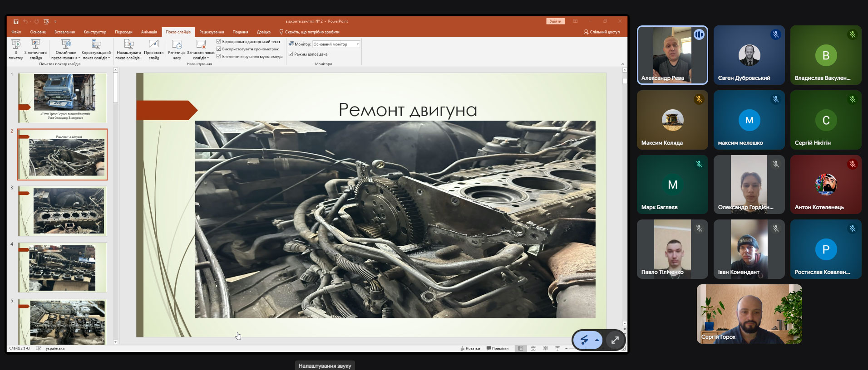Screen dimensions: 868x370
Task: Open the Файл menu
Action: point(16,32)
